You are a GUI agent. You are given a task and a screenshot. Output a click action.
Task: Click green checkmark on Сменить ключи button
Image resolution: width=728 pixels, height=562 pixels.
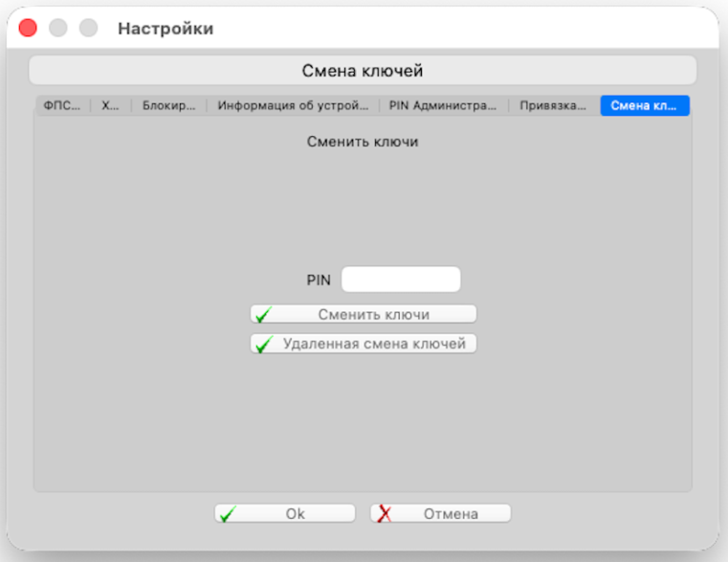264,315
